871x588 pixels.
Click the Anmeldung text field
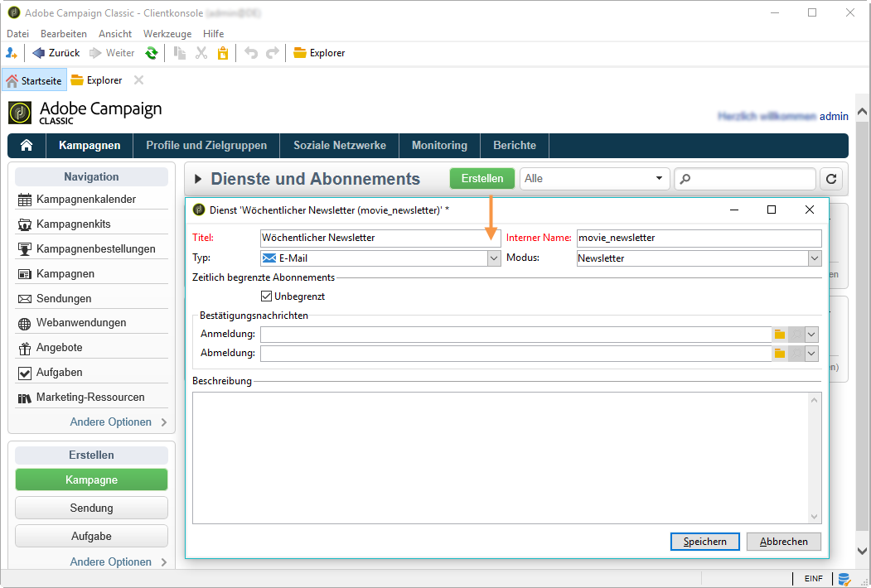coord(515,335)
